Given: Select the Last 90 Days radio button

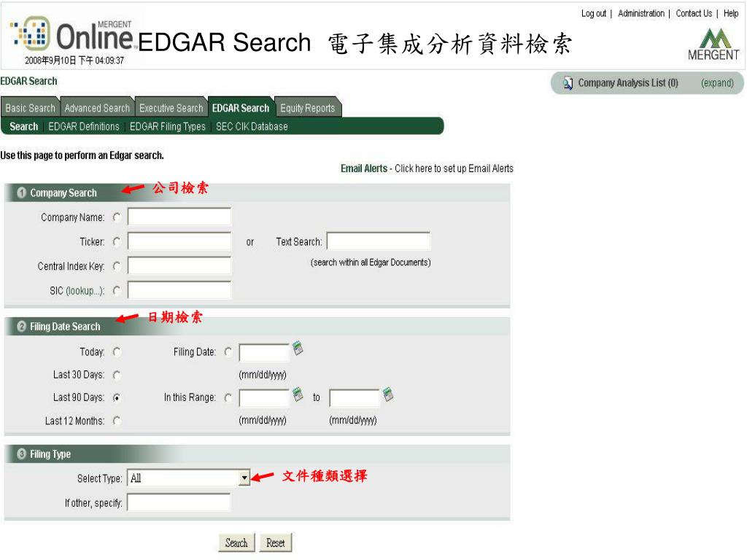Looking at the screenshot, I should click(117, 397).
